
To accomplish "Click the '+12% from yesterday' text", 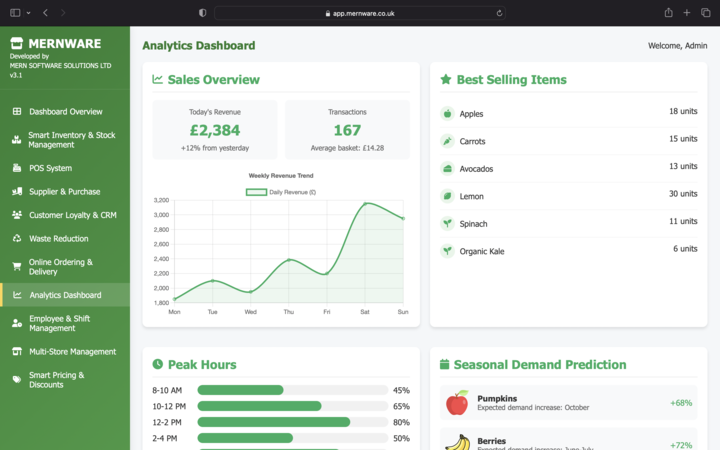I will 215,148.
